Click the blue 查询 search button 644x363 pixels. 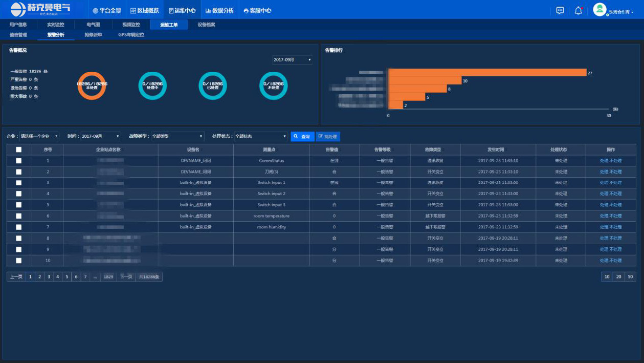302,137
